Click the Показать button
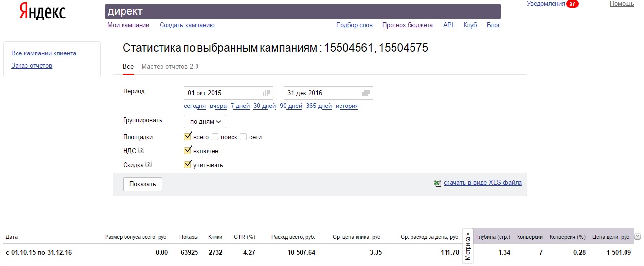 click(143, 184)
